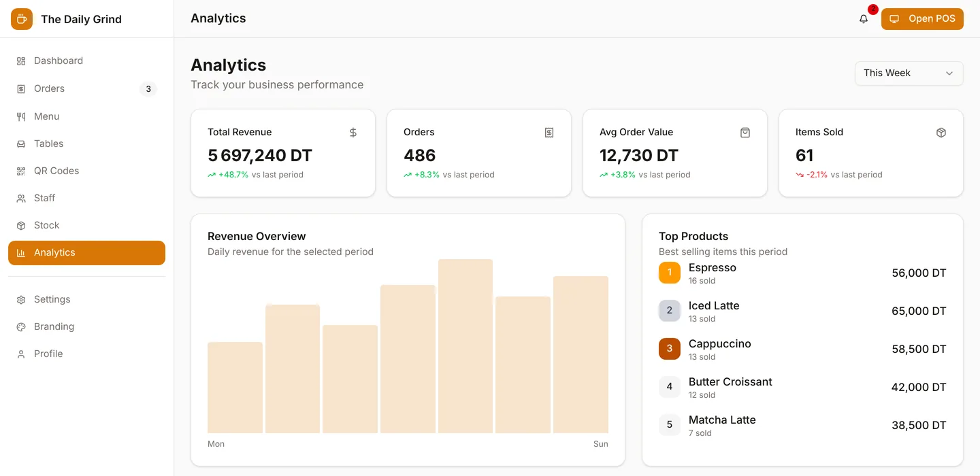Click the Sun axis label
This screenshot has width=980, height=476.
[x=601, y=444]
